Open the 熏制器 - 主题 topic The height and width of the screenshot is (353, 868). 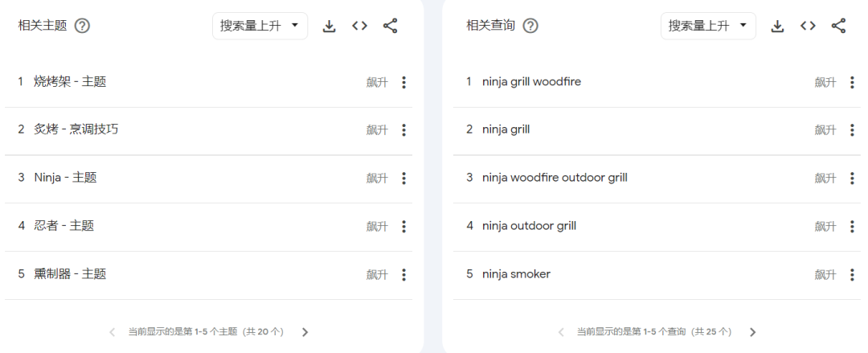point(70,273)
